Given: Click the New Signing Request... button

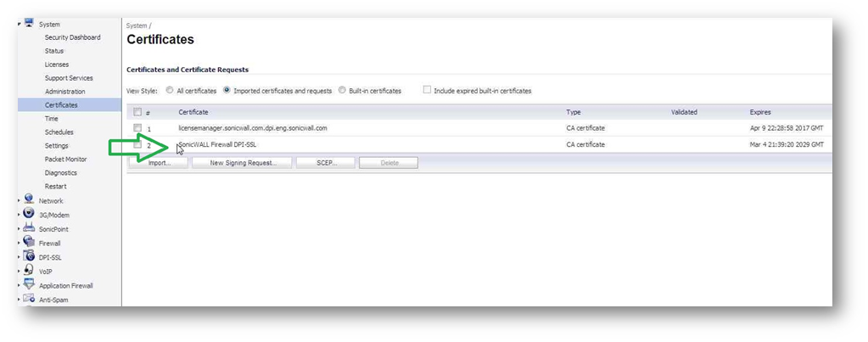Looking at the screenshot, I should point(241,162).
